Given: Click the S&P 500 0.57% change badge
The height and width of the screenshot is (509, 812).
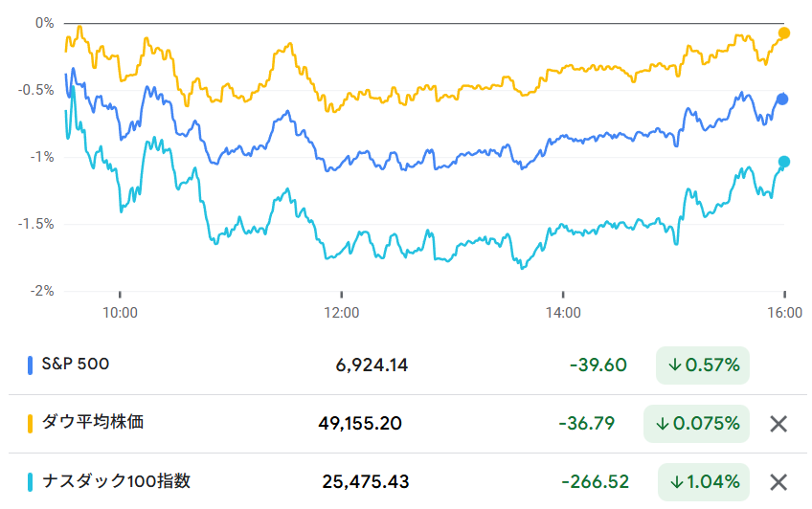Looking at the screenshot, I should [x=703, y=365].
